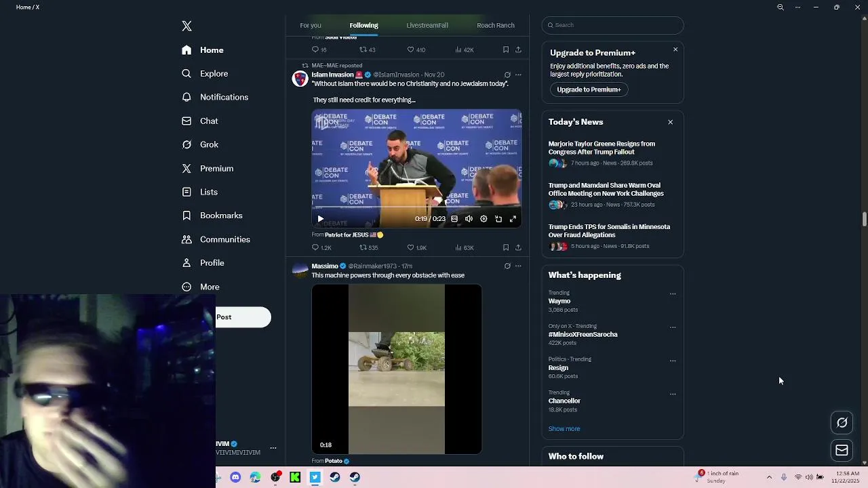
Task: Open the Roach Ranch tab
Action: tap(496, 26)
